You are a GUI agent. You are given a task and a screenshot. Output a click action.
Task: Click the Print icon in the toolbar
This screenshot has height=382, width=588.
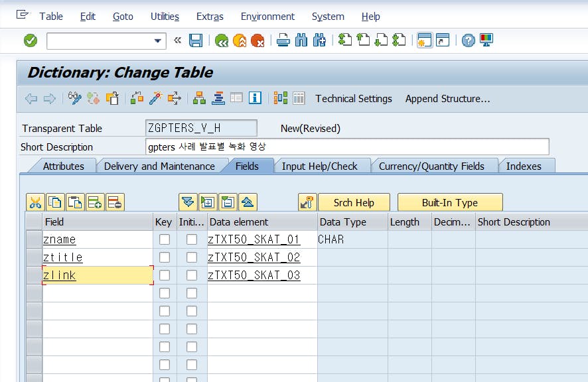pyautogui.click(x=283, y=41)
